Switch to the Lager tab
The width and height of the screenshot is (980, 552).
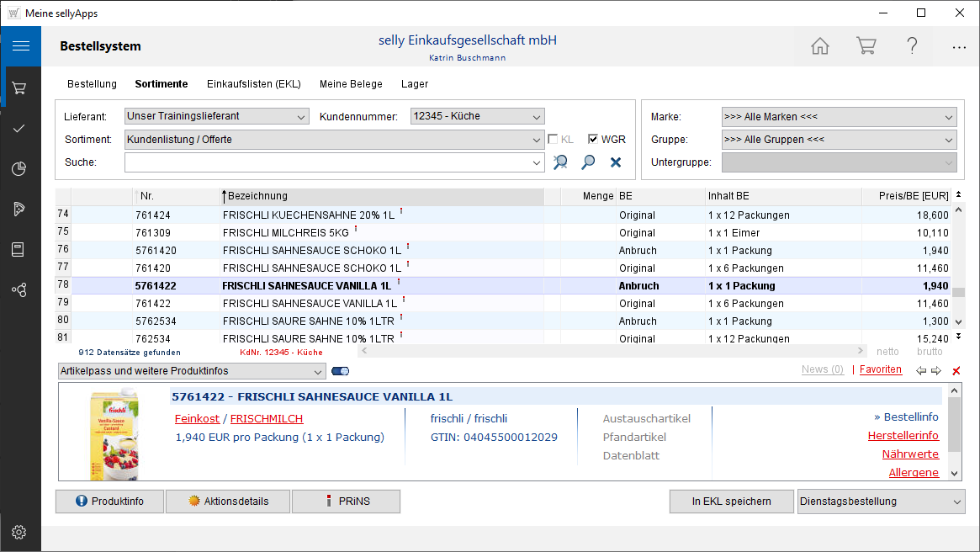pyautogui.click(x=415, y=84)
